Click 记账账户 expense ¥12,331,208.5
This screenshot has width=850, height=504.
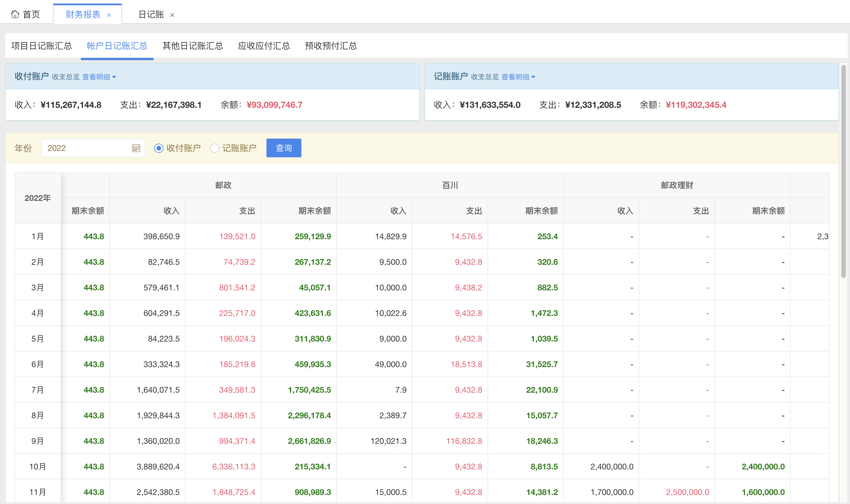(593, 105)
